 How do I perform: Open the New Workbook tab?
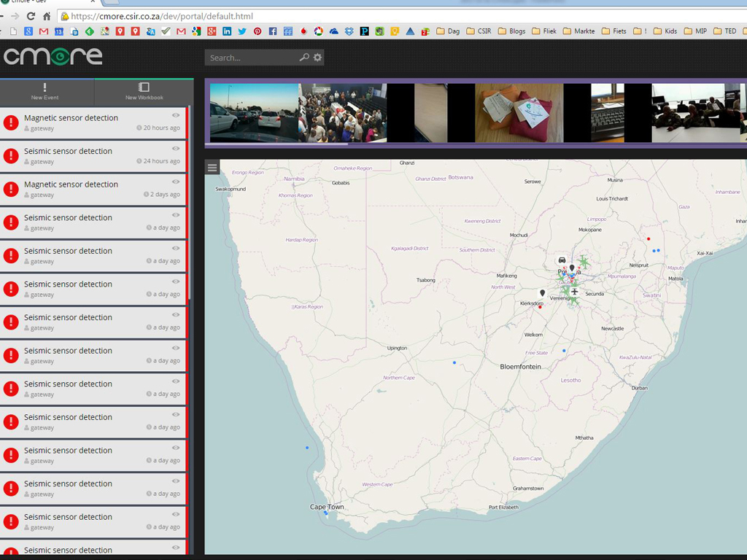(144, 92)
